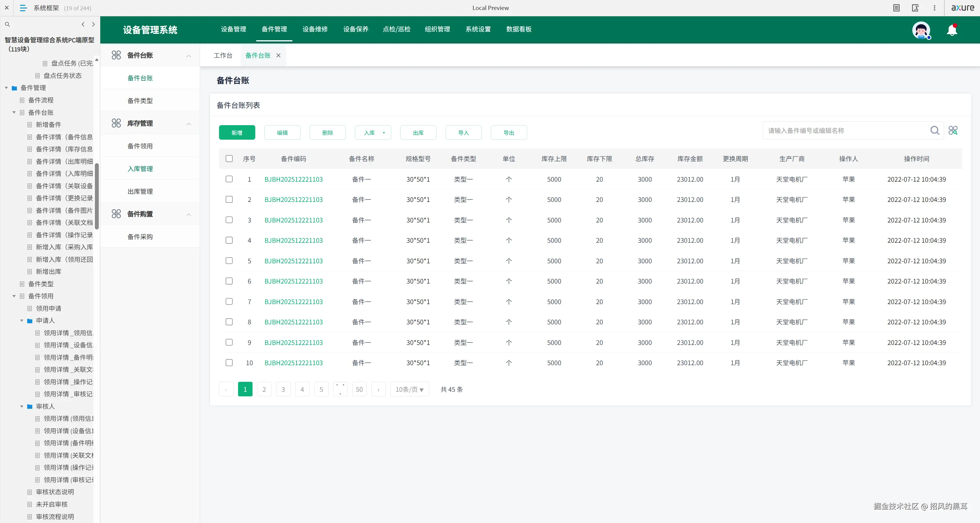This screenshot has width=980, height=523.
Task: Click the Axure more options dots
Action: point(934,8)
